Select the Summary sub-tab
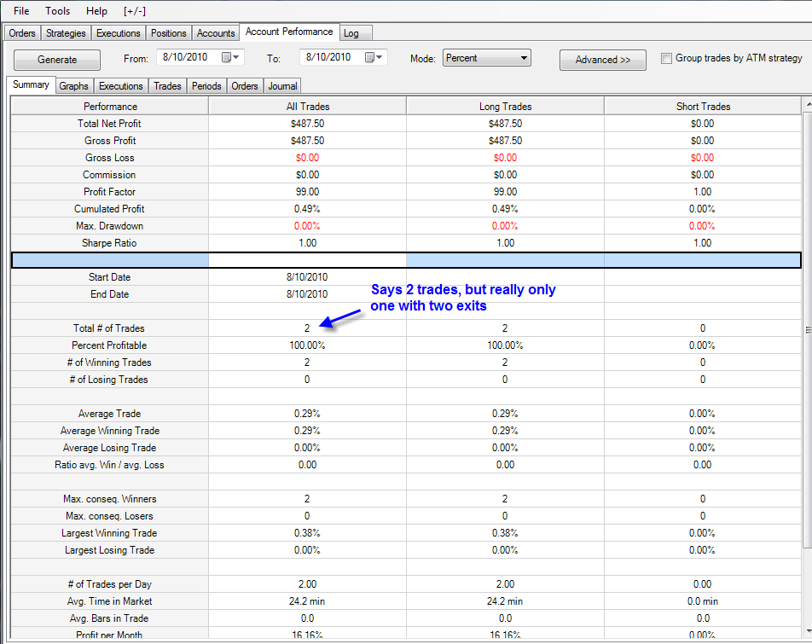 [31, 84]
